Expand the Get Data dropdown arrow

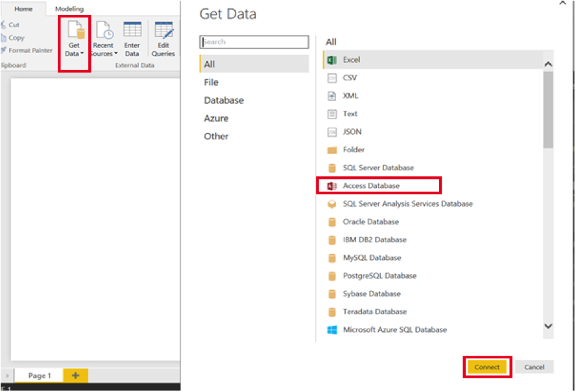(x=82, y=54)
